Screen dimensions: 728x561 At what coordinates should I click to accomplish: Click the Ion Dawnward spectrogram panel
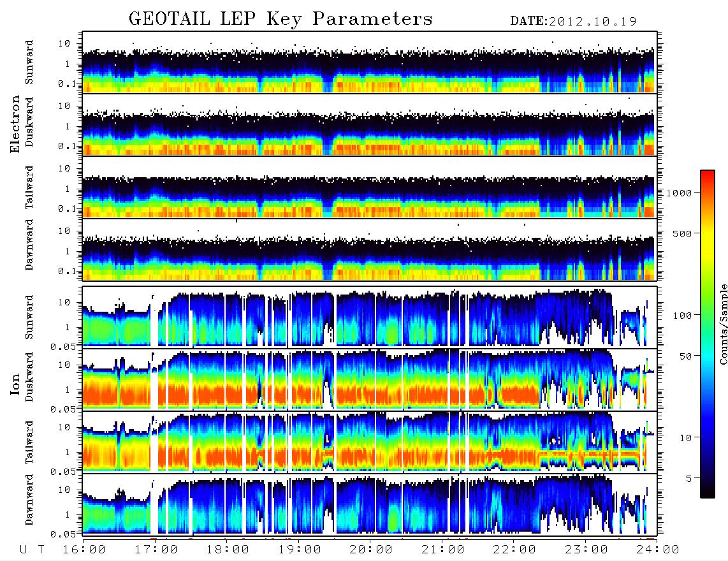(x=370, y=504)
